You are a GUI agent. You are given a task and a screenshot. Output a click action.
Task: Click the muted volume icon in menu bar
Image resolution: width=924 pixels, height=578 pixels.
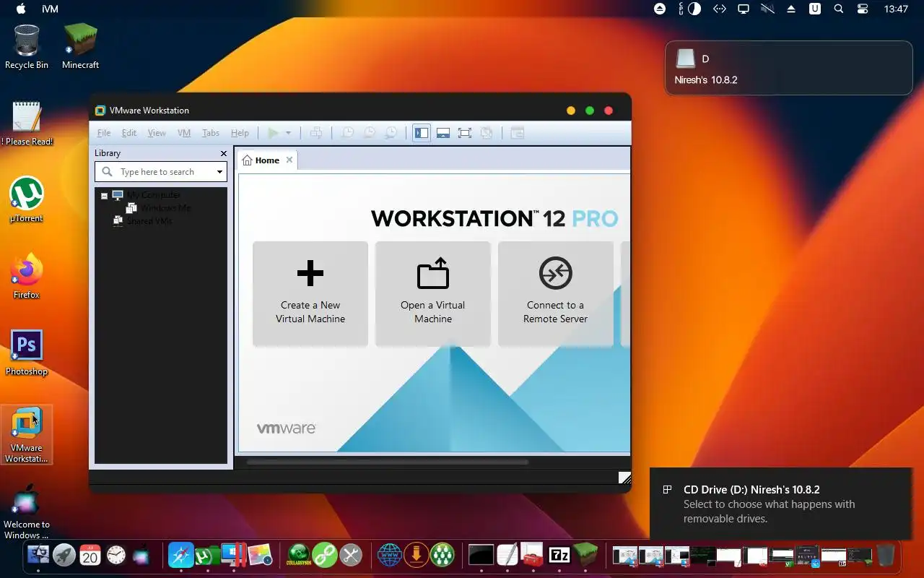coord(767,9)
